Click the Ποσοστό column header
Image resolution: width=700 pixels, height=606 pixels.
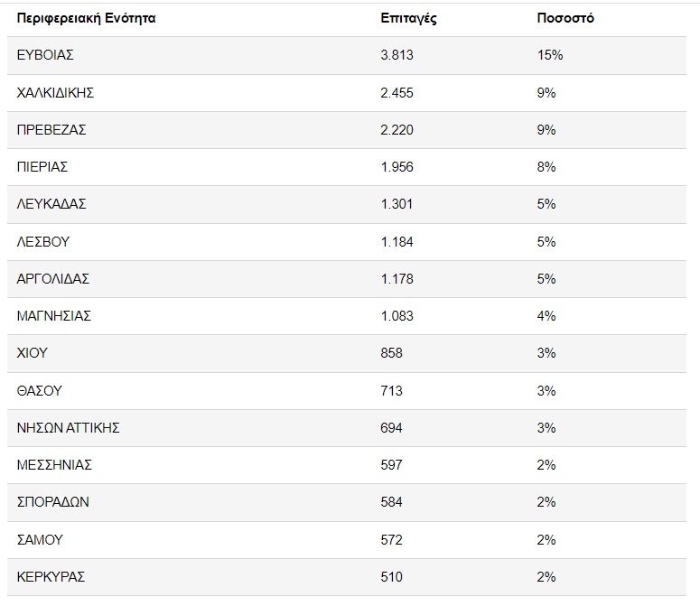tap(565, 18)
